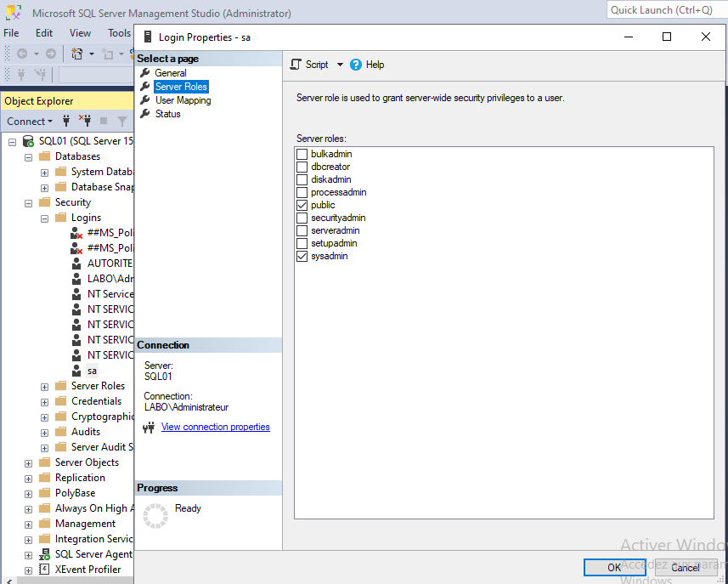Switch to the User Mapping page
Screen dimensions: 728x584
tap(183, 100)
